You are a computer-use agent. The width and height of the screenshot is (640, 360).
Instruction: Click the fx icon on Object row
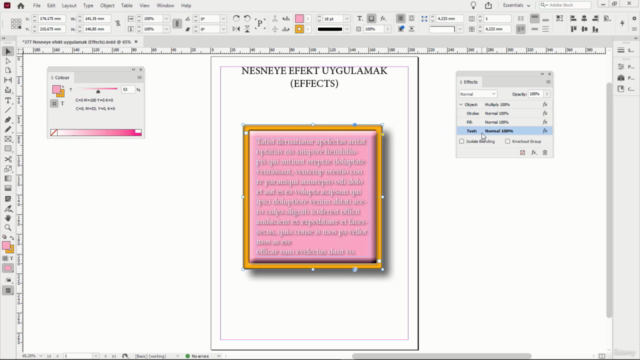tap(545, 104)
